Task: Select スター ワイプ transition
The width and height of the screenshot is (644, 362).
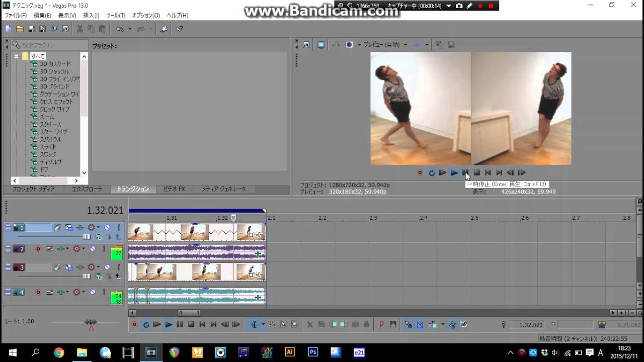Action: [53, 132]
